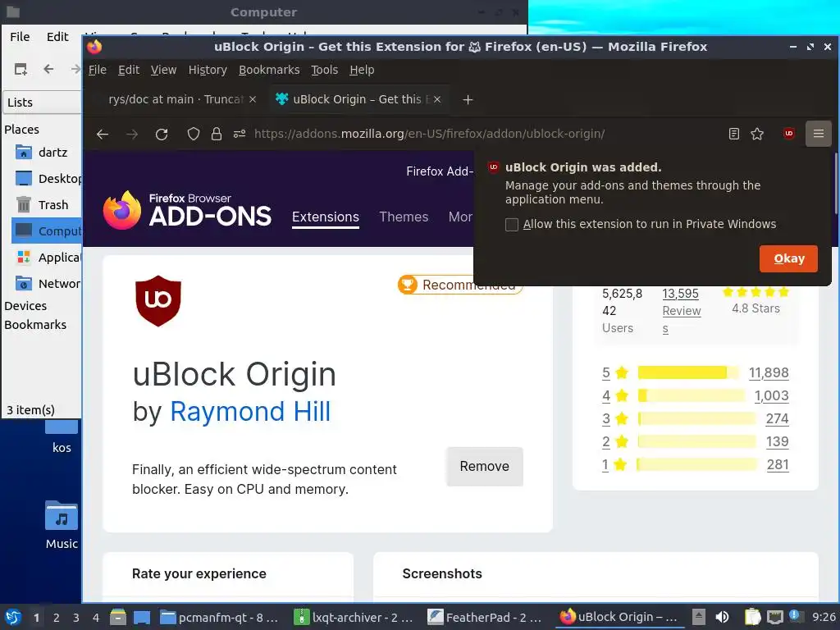
Task: Switch to 'rys/doc at main' tab
Action: [x=177, y=99]
